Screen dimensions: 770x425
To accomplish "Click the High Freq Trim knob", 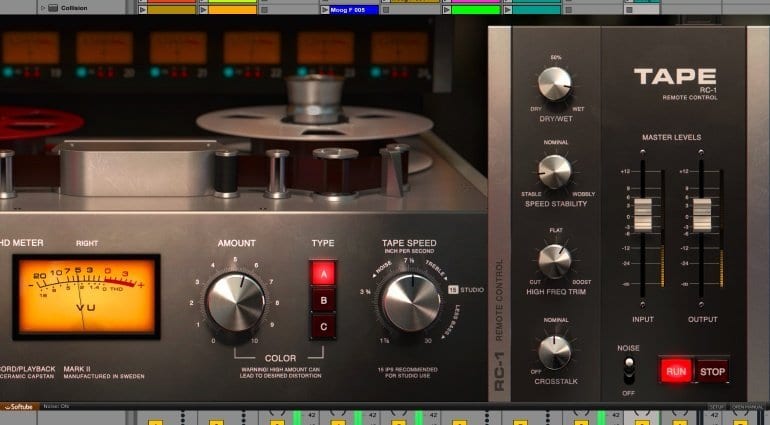I will pyautogui.click(x=554, y=260).
